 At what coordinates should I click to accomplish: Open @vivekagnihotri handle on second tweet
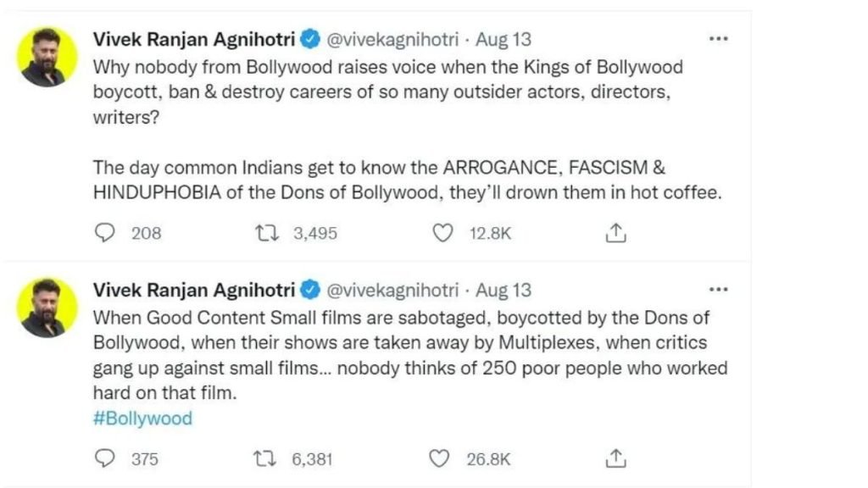[392, 290]
